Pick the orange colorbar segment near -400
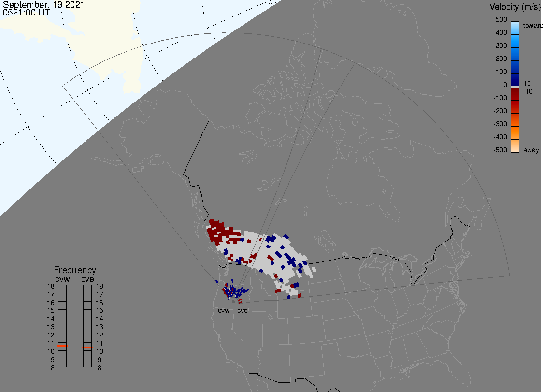The width and height of the screenshot is (543, 392). (x=515, y=133)
